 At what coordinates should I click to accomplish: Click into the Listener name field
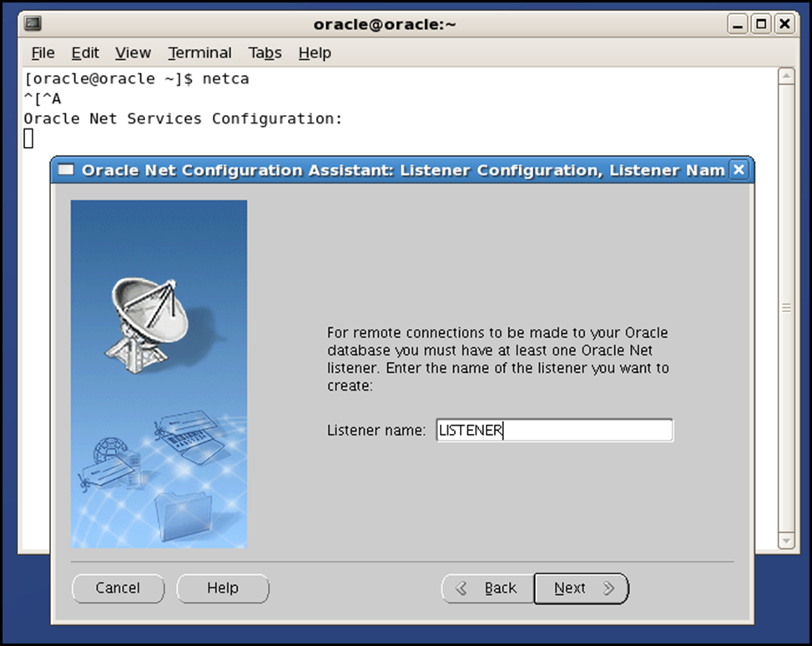(x=555, y=430)
